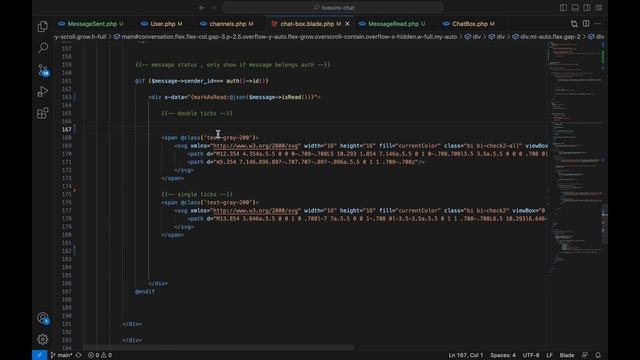
Task: Open the Search view in activity bar
Action: 42,48
